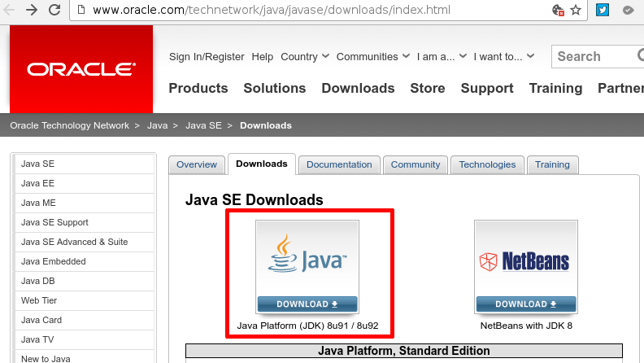Viewport: 644px width, 363px height.
Task: Click the Search input field
Action: (x=598, y=56)
